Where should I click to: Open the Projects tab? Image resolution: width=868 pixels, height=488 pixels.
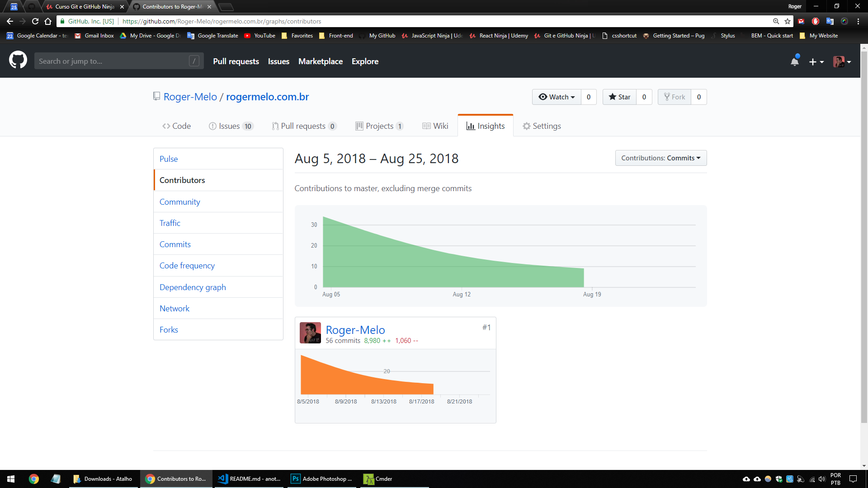click(x=379, y=126)
